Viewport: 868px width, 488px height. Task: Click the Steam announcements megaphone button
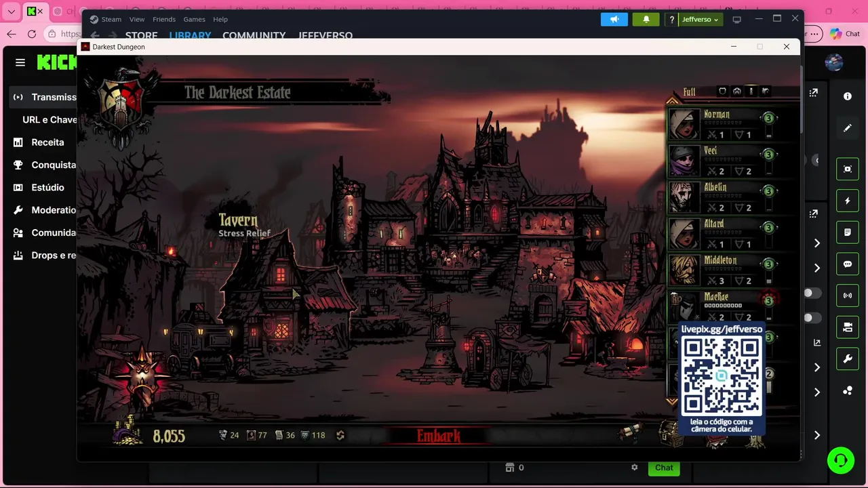point(614,20)
